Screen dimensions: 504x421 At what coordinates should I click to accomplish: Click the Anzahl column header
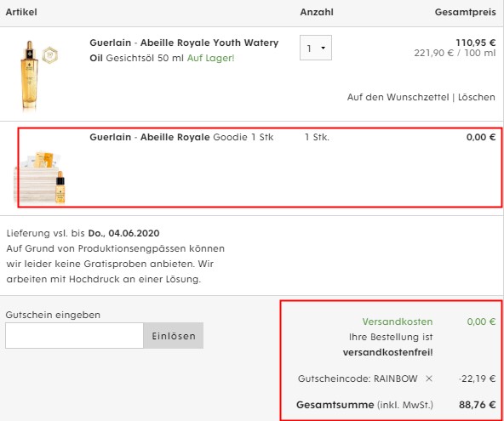tap(317, 12)
